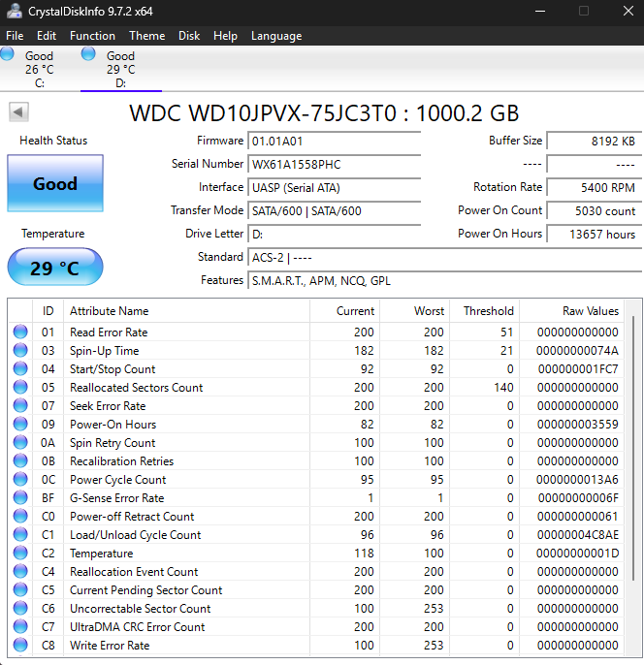Image resolution: width=644 pixels, height=665 pixels.
Task: Click status orb of Spin Retry Count row
Action: click(20, 442)
